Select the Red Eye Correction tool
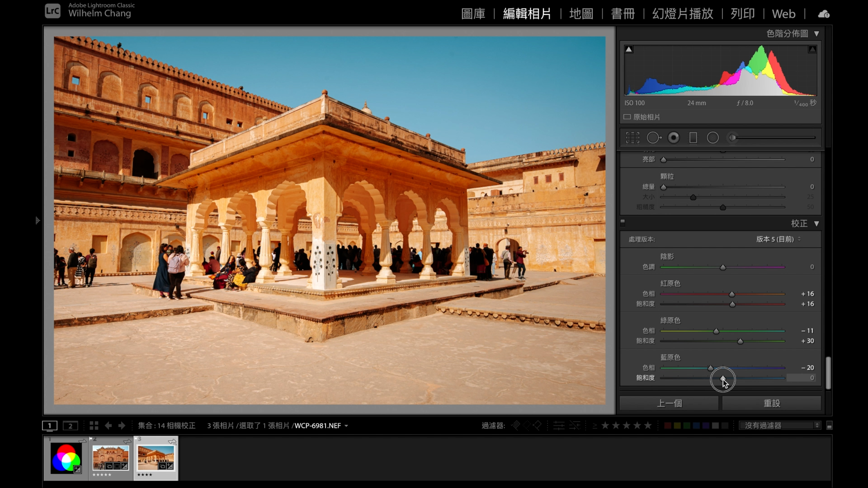The image size is (868, 488). coord(674,138)
